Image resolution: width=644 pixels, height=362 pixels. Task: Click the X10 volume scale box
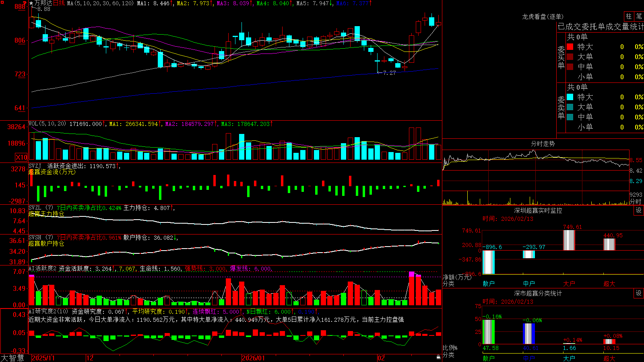21,157
